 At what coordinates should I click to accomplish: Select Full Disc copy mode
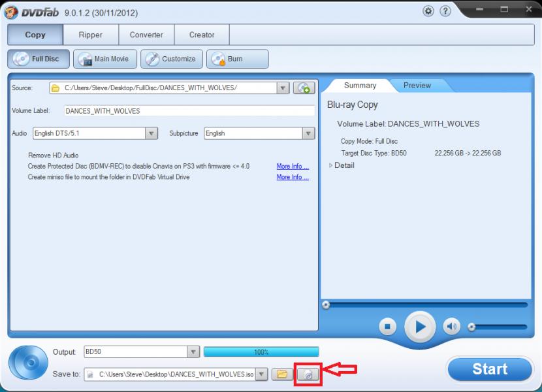pos(39,59)
